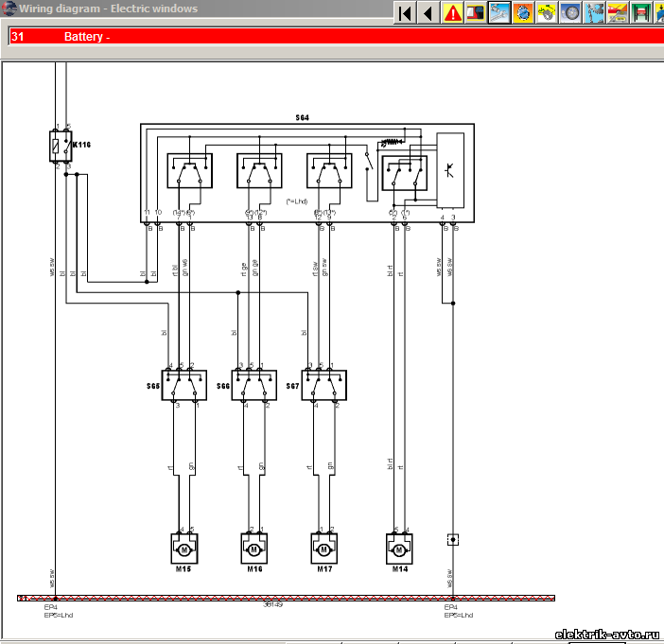
Task: Open the red car service icon
Action: click(618, 13)
